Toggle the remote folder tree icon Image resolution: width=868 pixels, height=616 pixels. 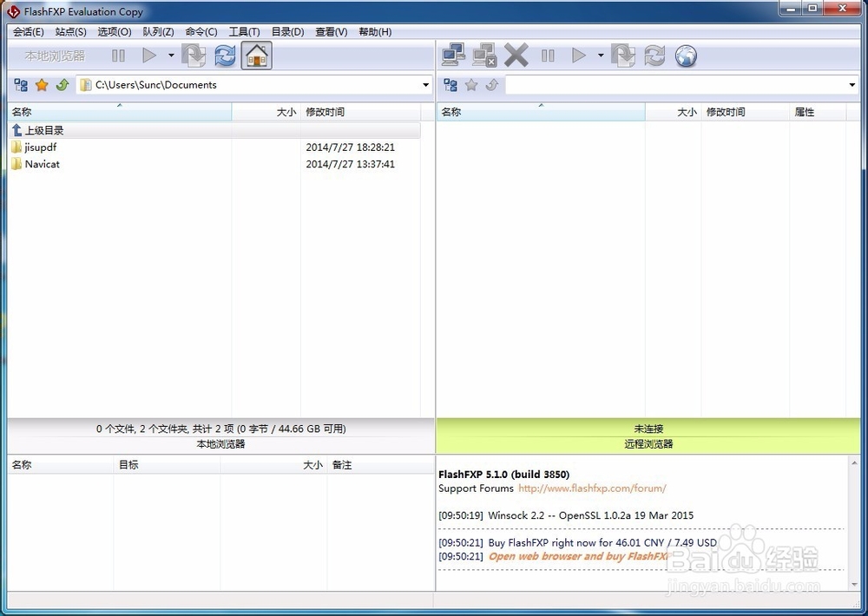[x=450, y=85]
